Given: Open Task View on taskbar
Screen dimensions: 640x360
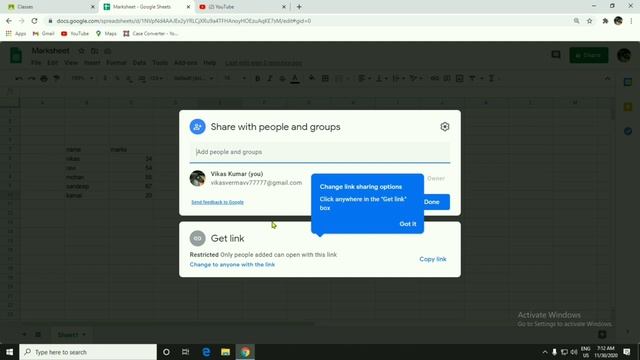Looking at the screenshot, I should (185, 352).
